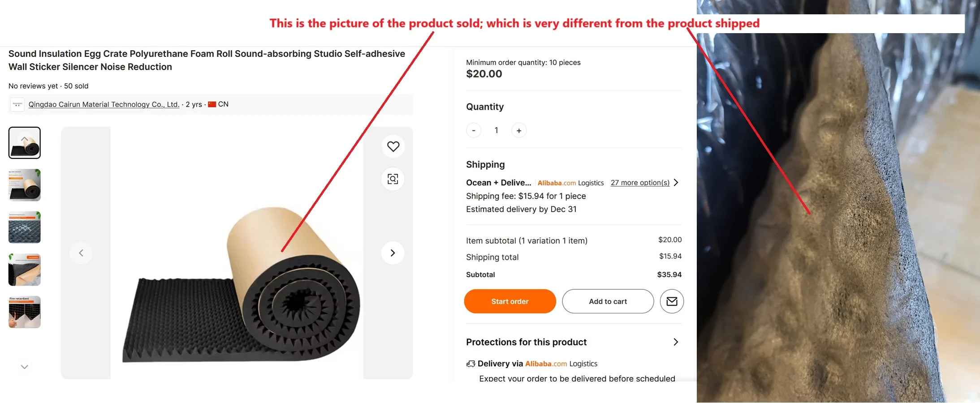980x403 pixels.
Task: Click the Add to cart button
Action: (608, 301)
